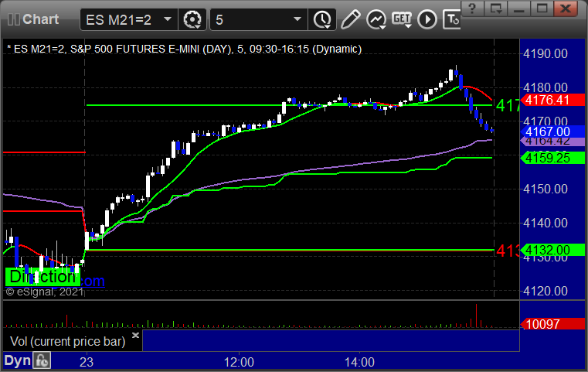Click the 4180.00 price axis label

click(546, 87)
